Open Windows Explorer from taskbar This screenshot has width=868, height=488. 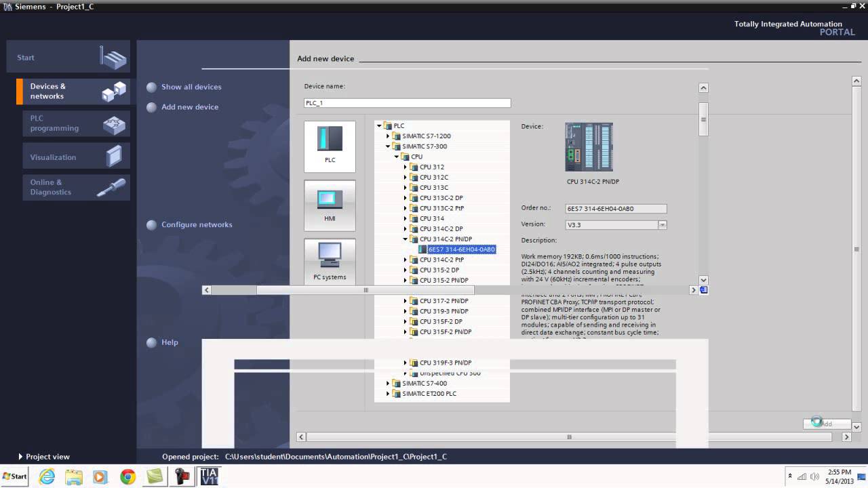click(74, 476)
